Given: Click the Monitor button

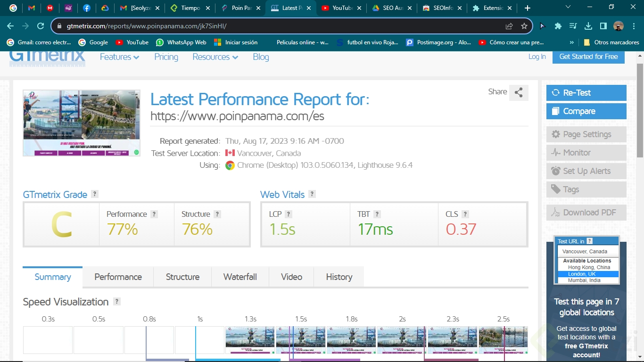Looking at the screenshot, I should tap(586, 153).
